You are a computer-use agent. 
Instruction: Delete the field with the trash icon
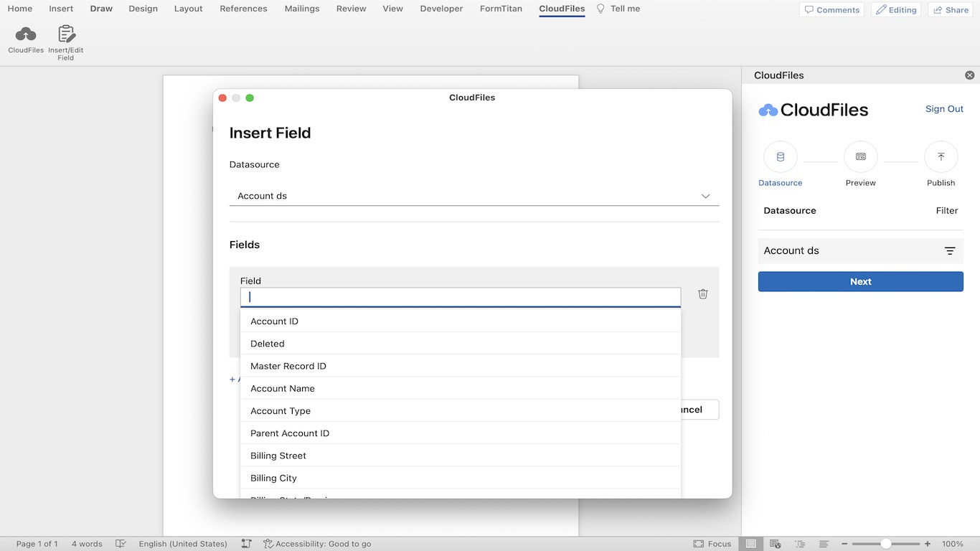click(x=703, y=293)
